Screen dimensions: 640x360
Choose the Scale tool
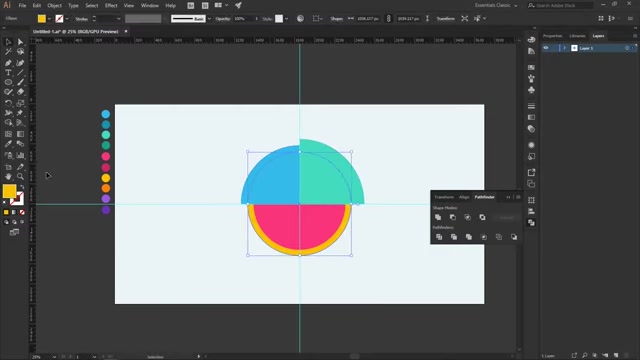(x=20, y=103)
